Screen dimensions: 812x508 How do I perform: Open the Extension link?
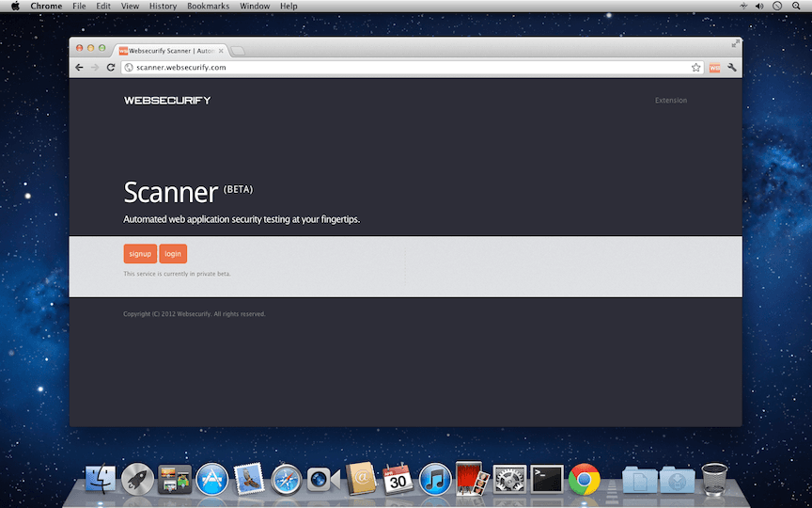pyautogui.click(x=671, y=101)
